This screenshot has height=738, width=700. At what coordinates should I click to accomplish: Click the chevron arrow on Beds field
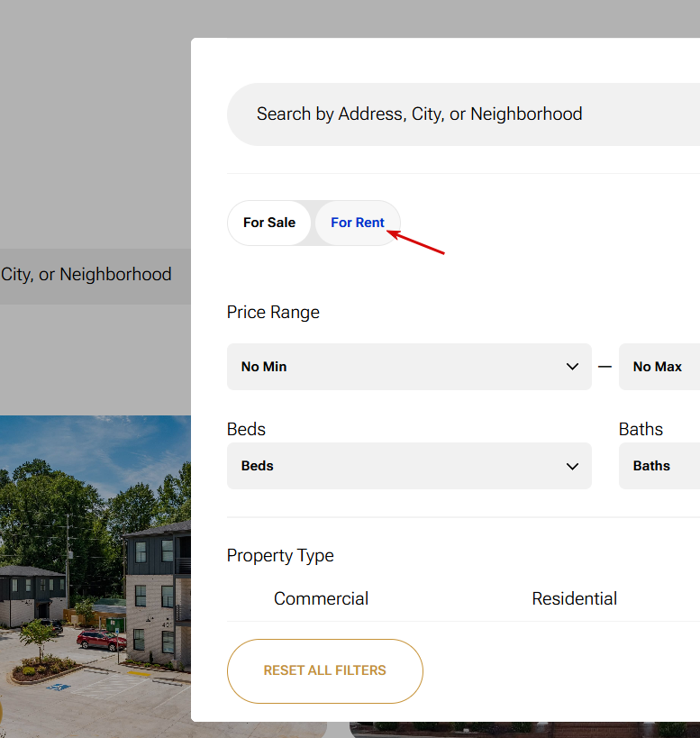coord(572,466)
